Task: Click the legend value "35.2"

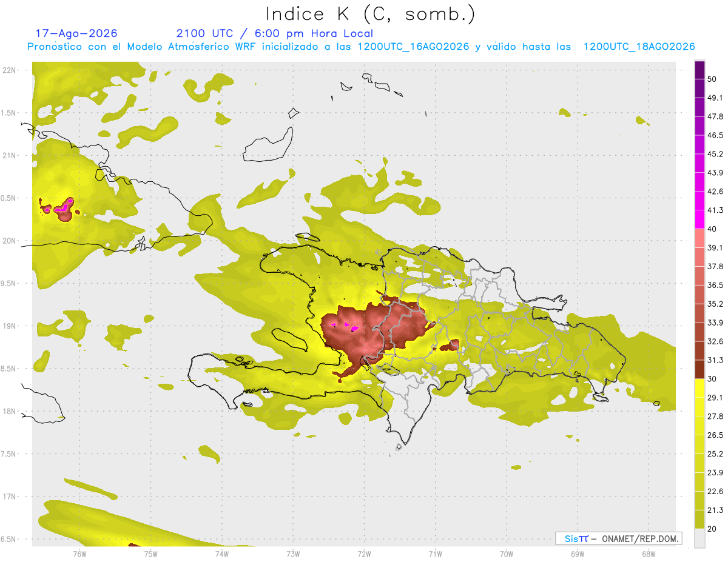Action: point(715,304)
